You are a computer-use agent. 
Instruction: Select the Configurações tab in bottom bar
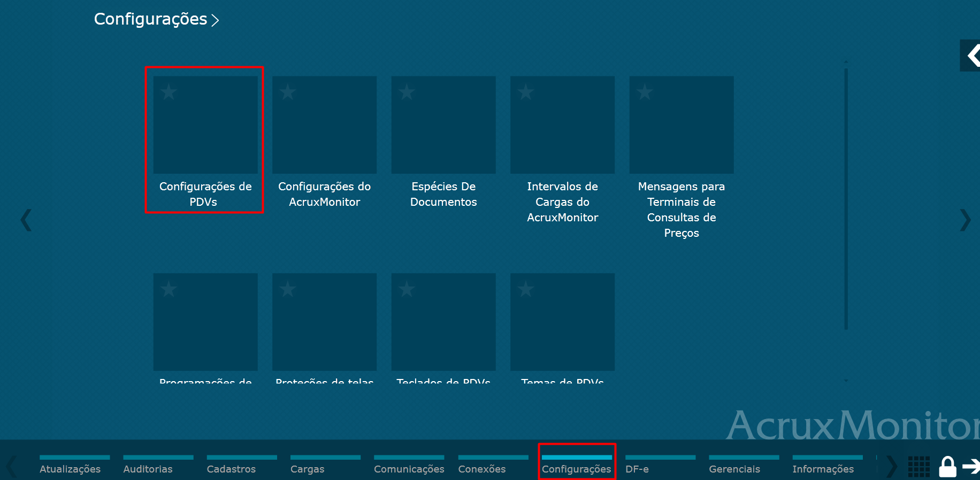pos(577,464)
